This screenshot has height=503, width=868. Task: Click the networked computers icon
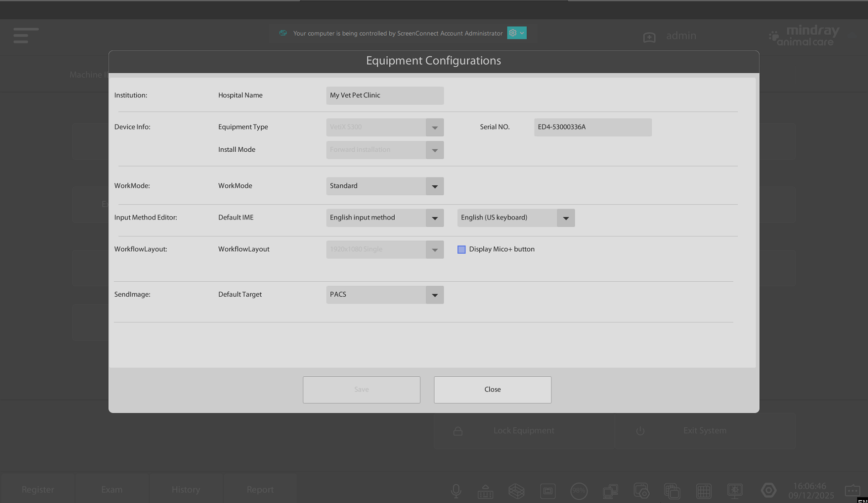610,491
